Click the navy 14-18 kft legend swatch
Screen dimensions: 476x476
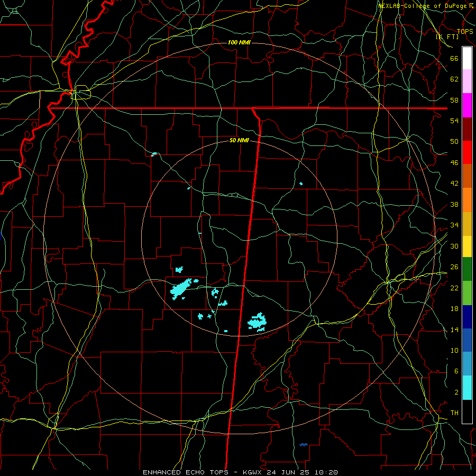[467, 317]
